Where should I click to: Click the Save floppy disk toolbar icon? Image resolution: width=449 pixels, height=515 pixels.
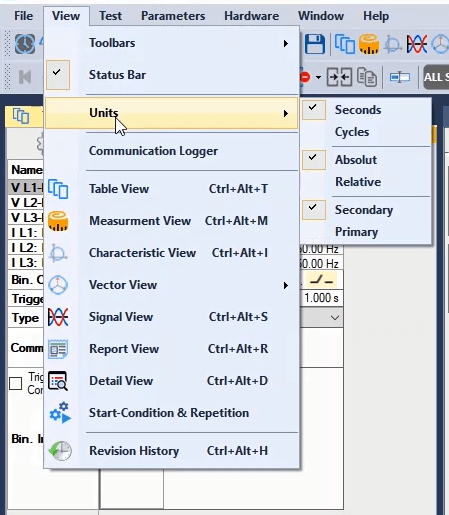(x=315, y=44)
